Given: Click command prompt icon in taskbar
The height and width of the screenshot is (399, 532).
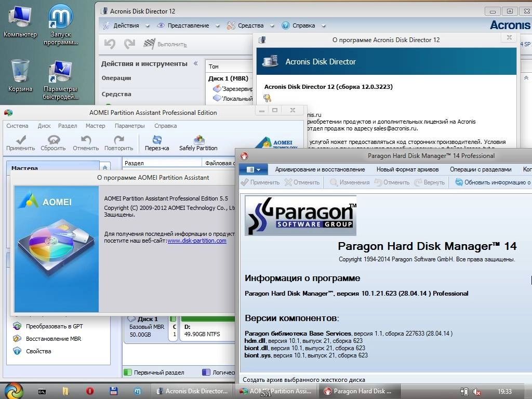Looking at the screenshot, I should click(x=42, y=392).
